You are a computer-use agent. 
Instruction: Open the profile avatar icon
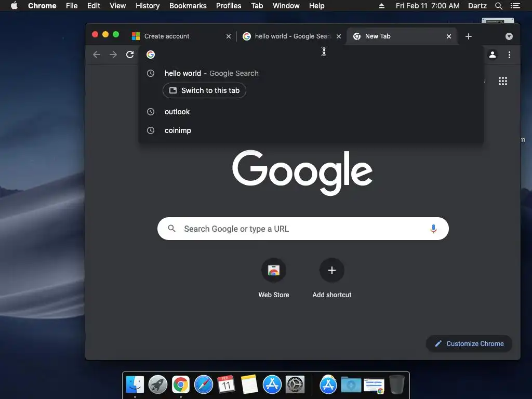pyautogui.click(x=493, y=55)
